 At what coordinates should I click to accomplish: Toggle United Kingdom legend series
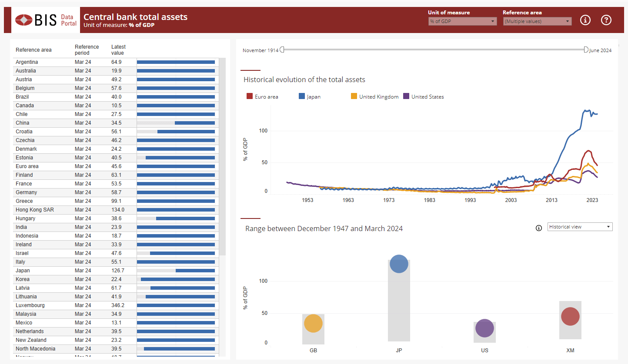(374, 96)
